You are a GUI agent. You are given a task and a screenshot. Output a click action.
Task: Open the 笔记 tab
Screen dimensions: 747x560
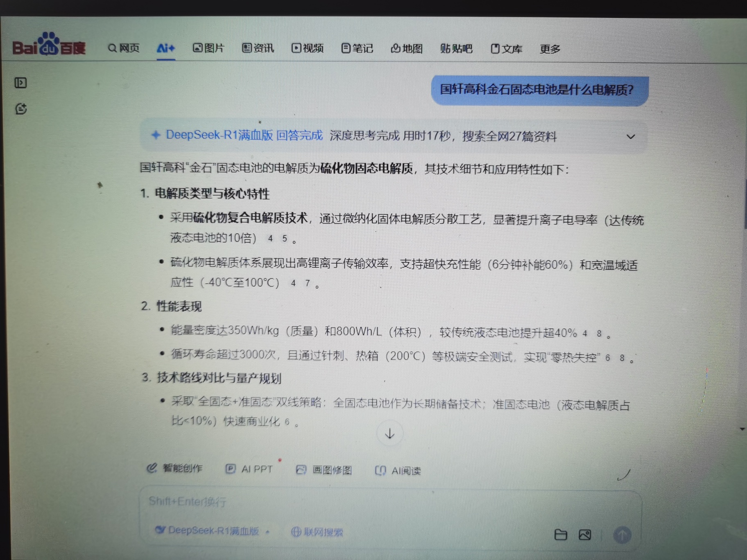[x=357, y=49]
